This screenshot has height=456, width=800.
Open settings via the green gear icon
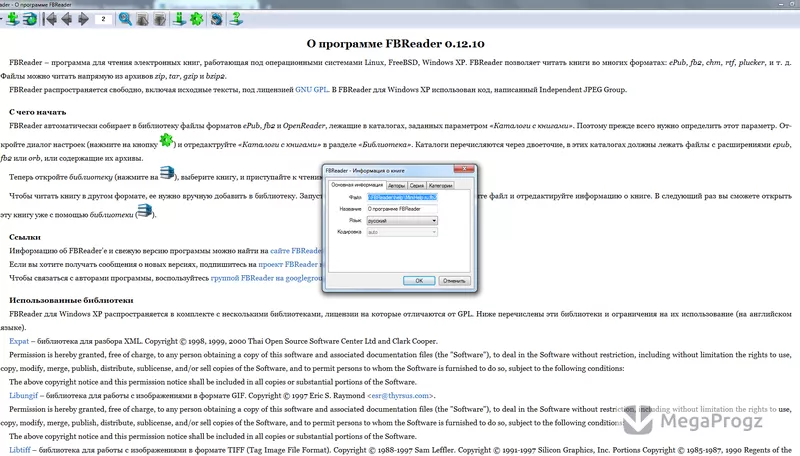click(196, 19)
